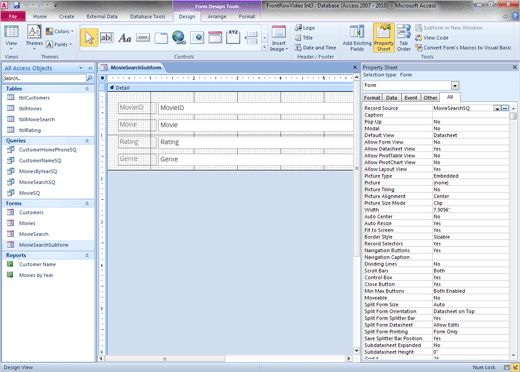Toggle the Property Sheet button
Screen dimensions: 520x372
(x=384, y=38)
